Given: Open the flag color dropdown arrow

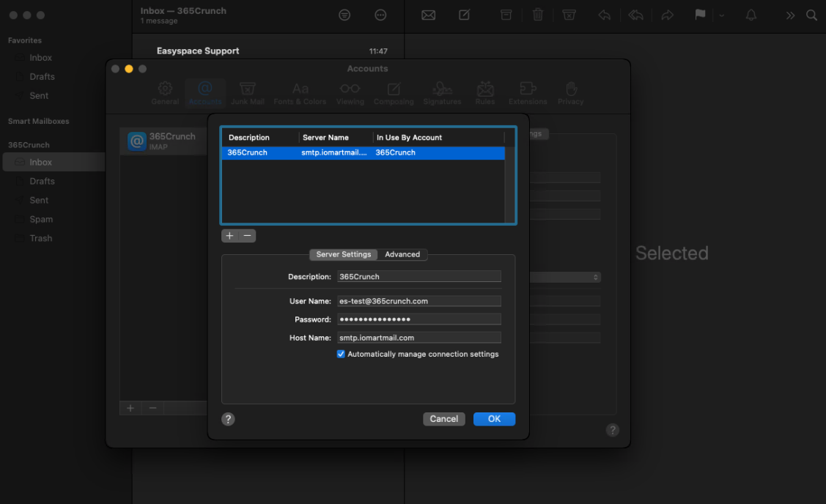Looking at the screenshot, I should coord(722,15).
